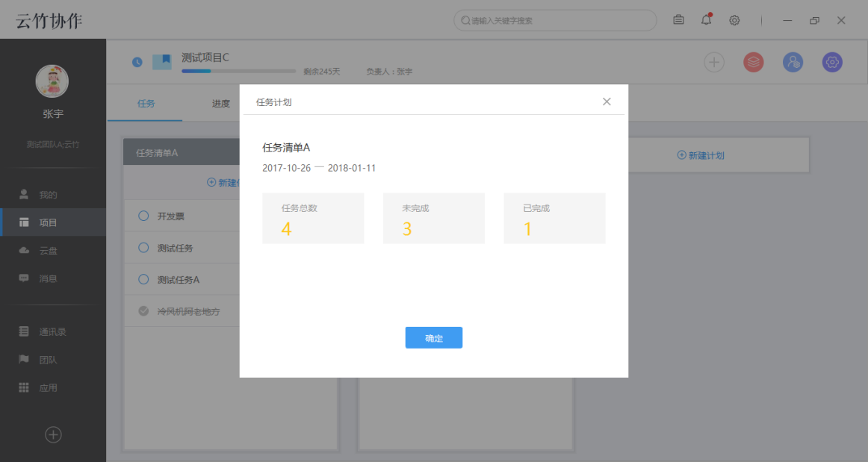Click the keyword search input field

[x=554, y=20]
